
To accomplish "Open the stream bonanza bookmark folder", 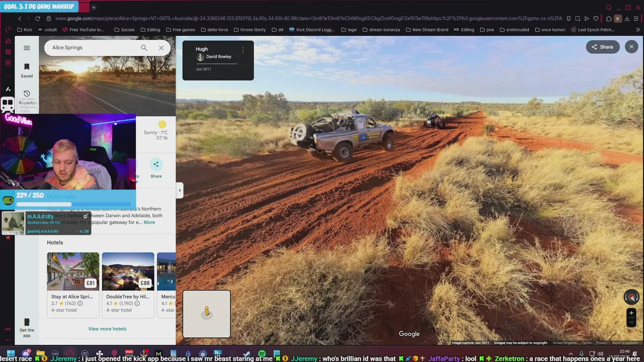I will click(381, 30).
